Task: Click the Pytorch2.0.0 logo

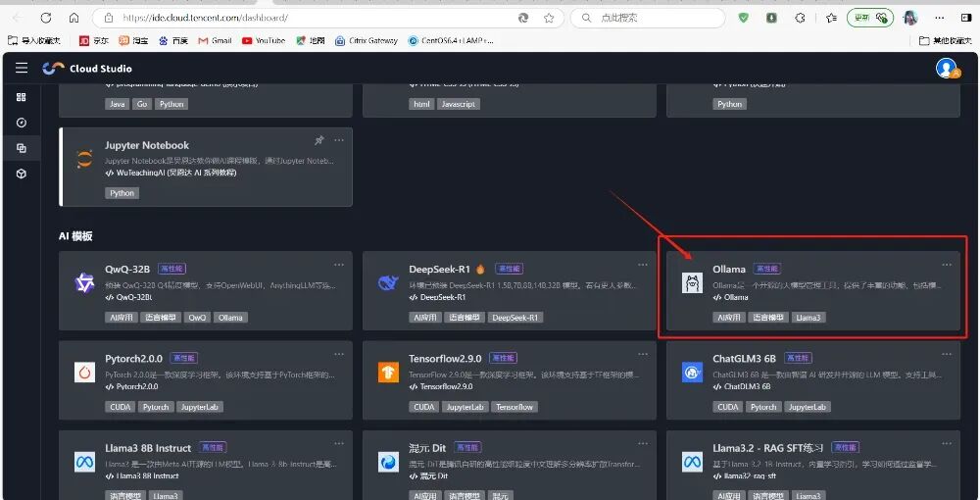Action: pos(84,372)
